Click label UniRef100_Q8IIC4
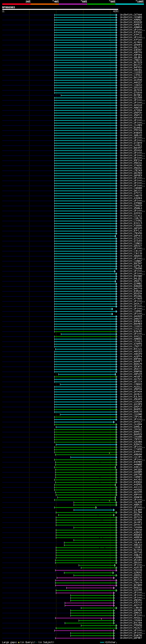The height and width of the screenshot is (644, 146). click(x=131, y=382)
